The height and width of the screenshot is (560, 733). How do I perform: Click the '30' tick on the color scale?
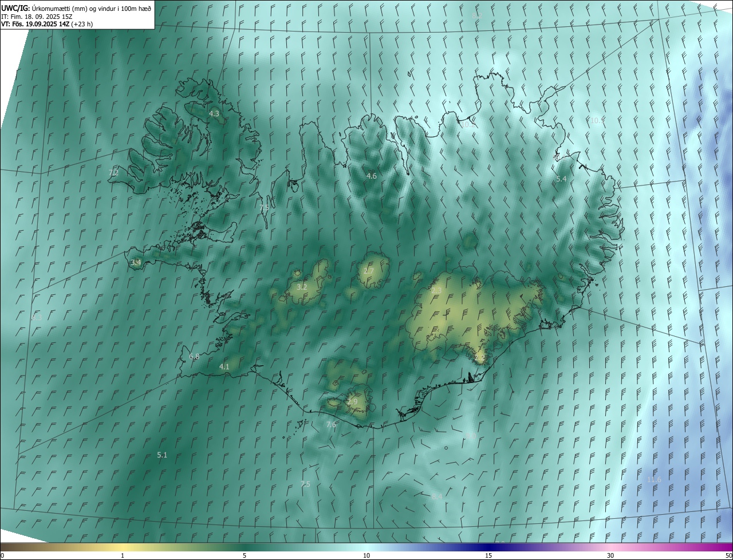coord(610,555)
